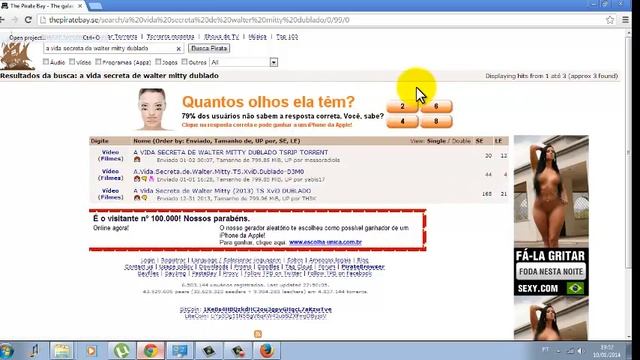The image size is (640, 360).
Task: Switch to Chrome on the taskbar
Action: pos(151,351)
